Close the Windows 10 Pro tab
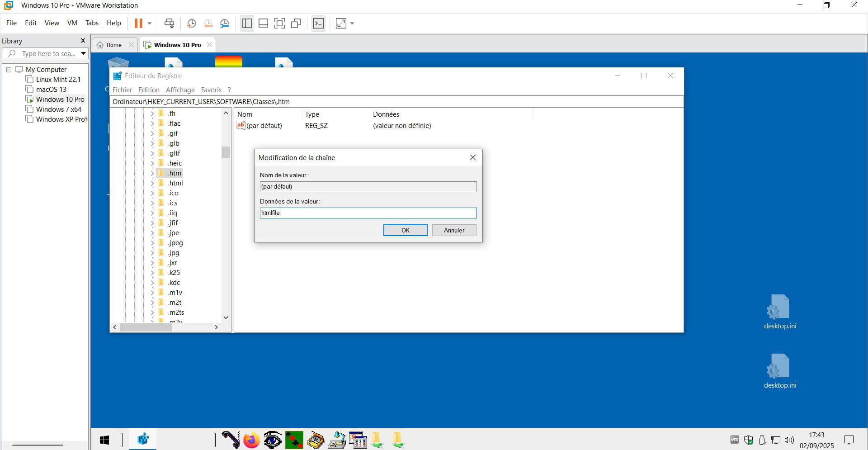This screenshot has width=868, height=450. 209,44
